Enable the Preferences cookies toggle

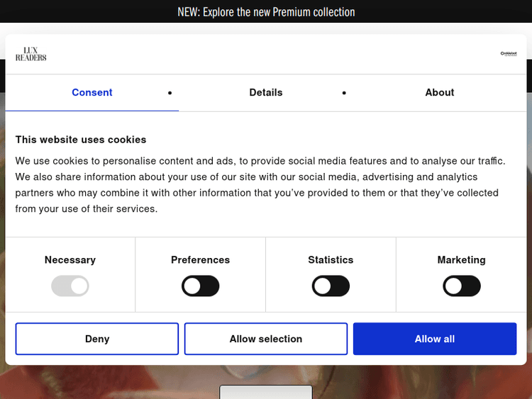201,286
